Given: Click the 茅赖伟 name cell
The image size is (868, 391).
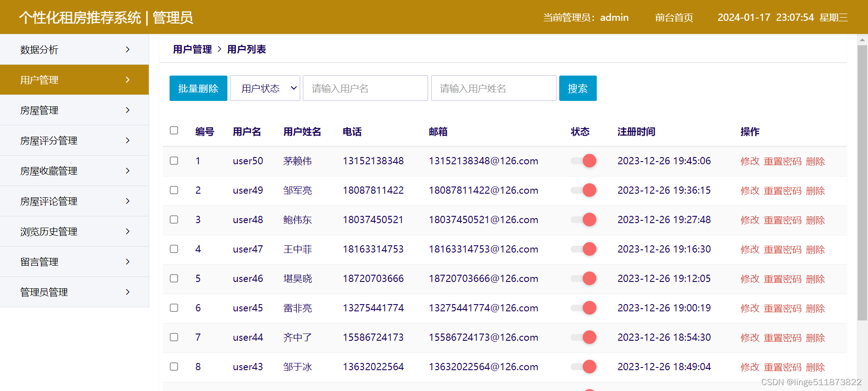Looking at the screenshot, I should [x=297, y=161].
